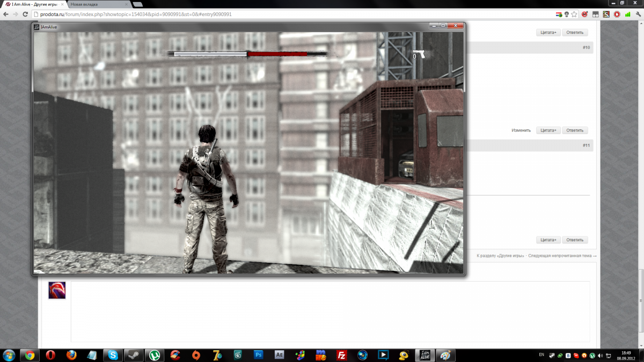
Task: Click the user avatar beside the reply box
Action: pyautogui.click(x=57, y=290)
